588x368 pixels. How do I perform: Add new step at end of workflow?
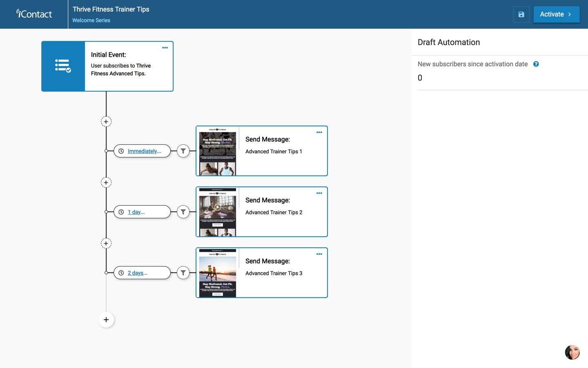pyautogui.click(x=106, y=320)
